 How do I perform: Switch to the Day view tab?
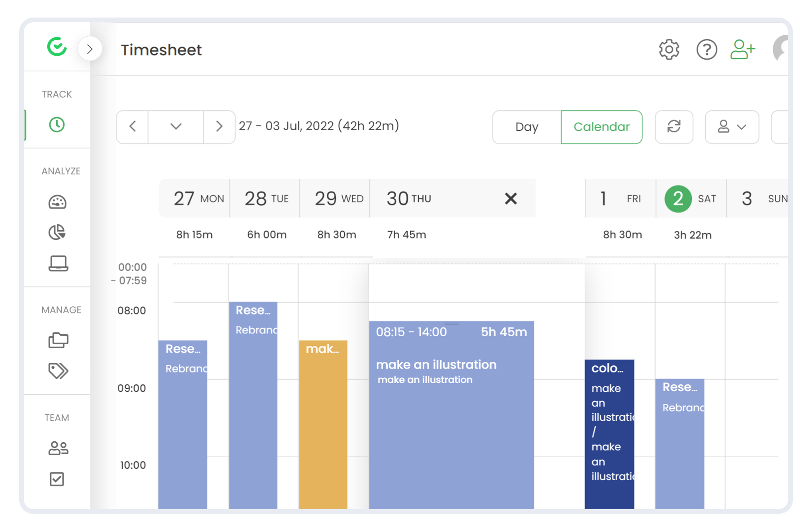[527, 127]
